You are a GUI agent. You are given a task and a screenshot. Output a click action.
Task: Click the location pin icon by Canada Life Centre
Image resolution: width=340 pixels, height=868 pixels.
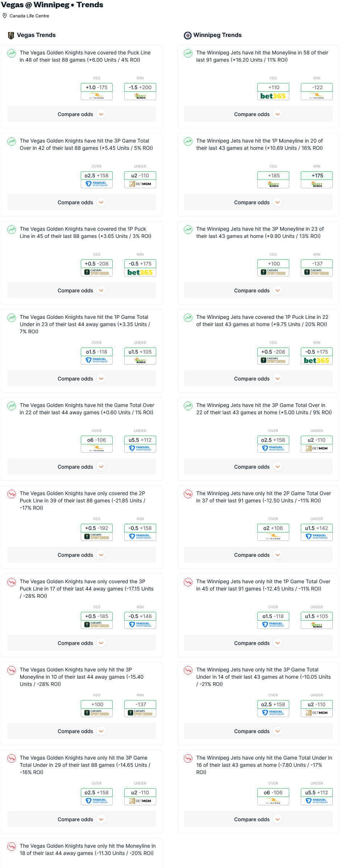(x=5, y=16)
